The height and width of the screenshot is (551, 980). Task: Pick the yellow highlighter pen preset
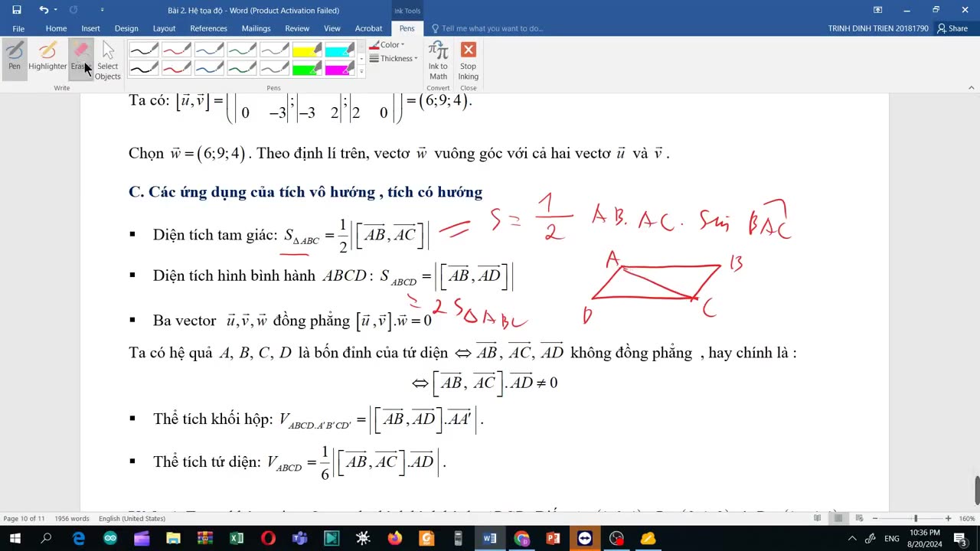point(307,51)
